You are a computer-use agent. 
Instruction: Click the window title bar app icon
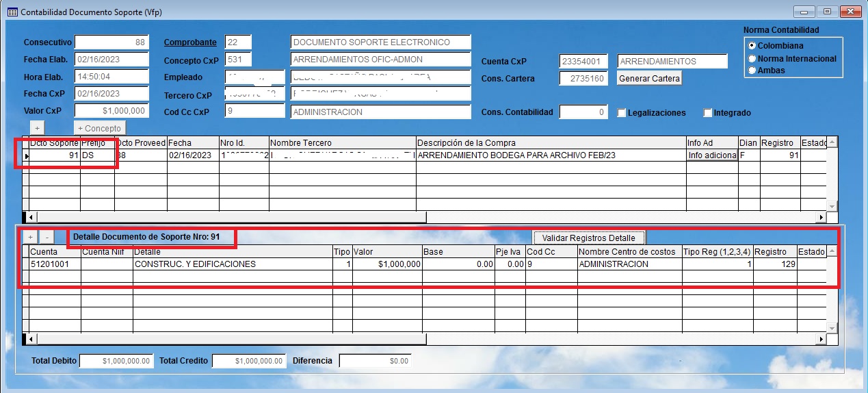pos(12,12)
